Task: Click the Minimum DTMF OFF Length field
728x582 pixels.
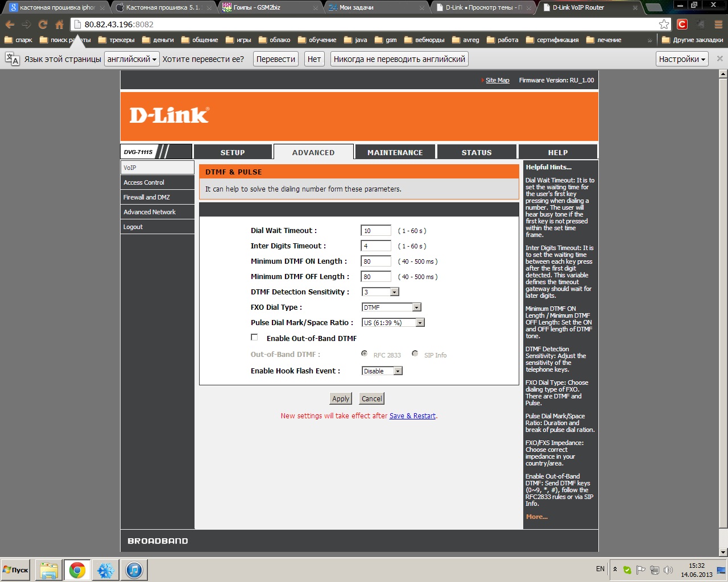Action: click(376, 277)
